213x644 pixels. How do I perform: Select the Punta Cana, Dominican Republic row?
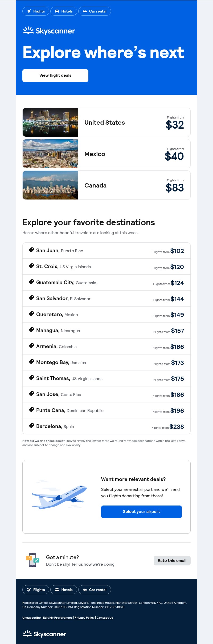[106, 410]
